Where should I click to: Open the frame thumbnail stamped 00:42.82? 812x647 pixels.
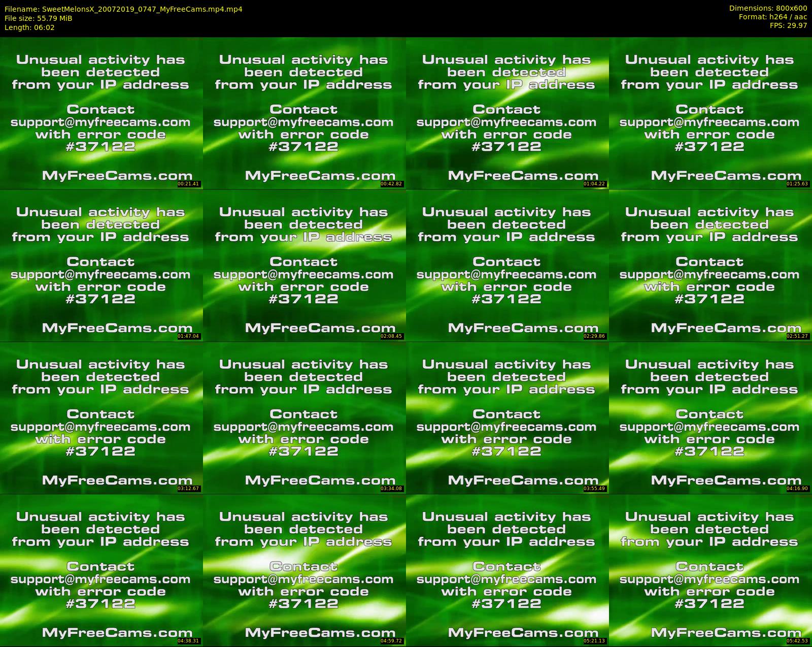coord(304,113)
